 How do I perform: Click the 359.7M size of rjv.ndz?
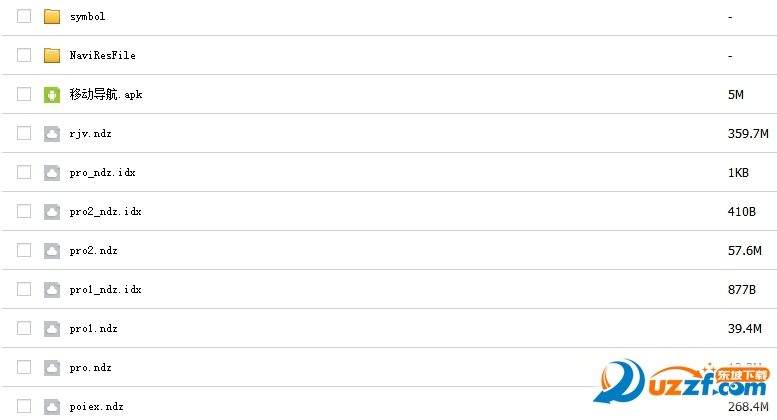(x=748, y=134)
